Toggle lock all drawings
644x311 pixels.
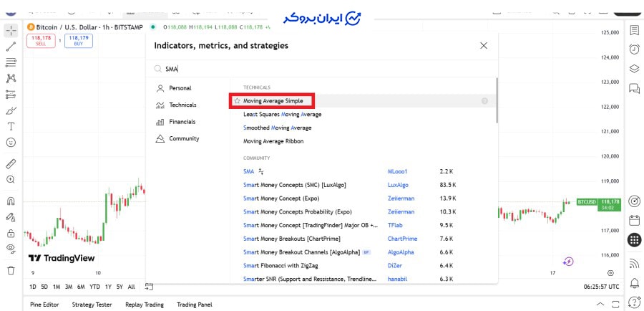(11, 234)
